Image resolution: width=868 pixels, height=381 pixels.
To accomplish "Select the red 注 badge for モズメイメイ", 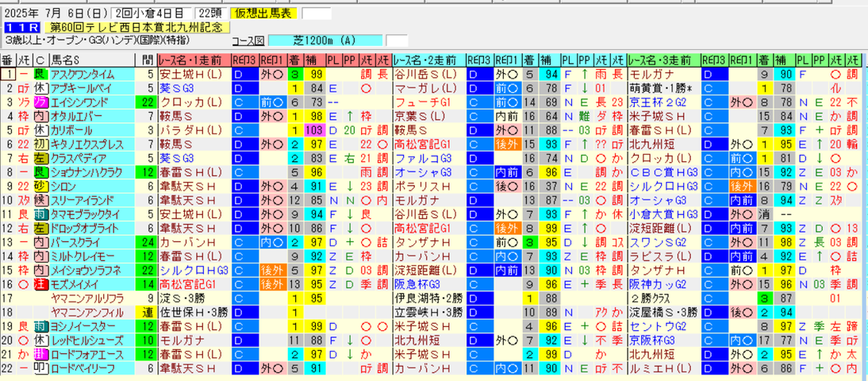I will (40, 284).
